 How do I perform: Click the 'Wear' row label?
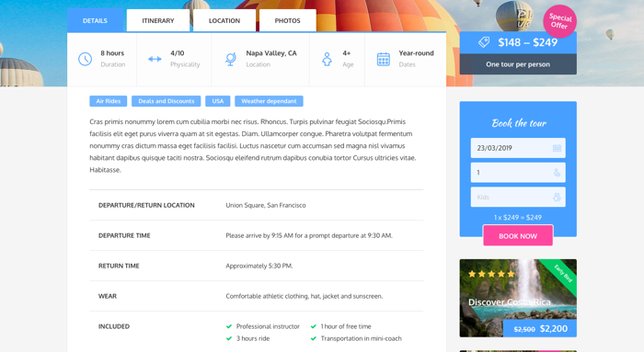(x=108, y=296)
